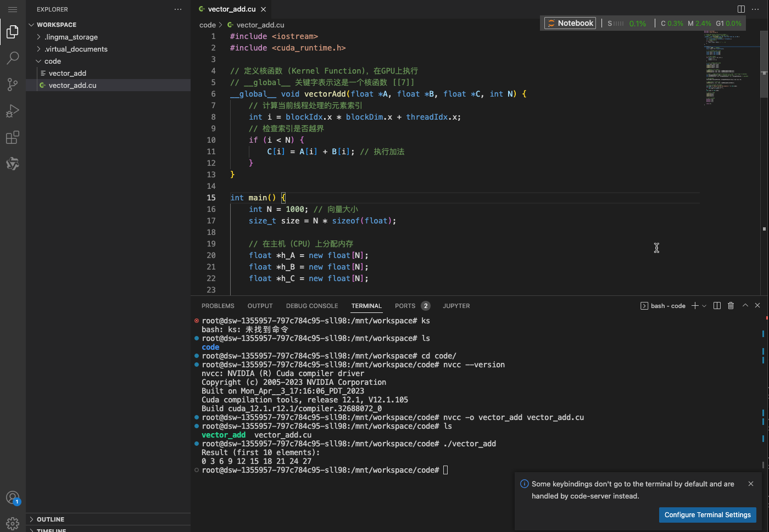
Task: Close the vector_add.cu editor tab
Action: [264, 9]
